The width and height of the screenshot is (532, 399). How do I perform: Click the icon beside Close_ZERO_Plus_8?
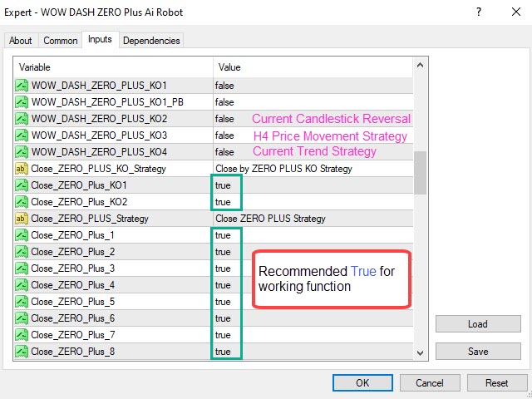[x=22, y=352]
